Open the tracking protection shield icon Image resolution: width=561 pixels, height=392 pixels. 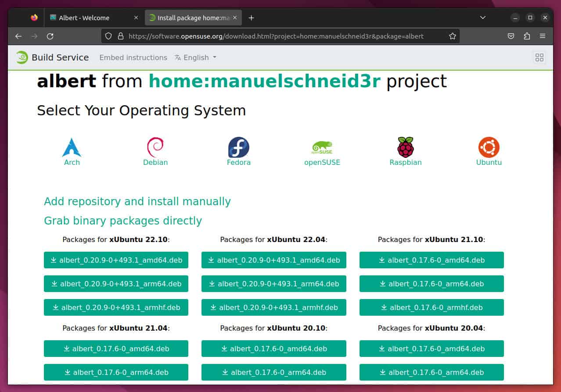108,36
